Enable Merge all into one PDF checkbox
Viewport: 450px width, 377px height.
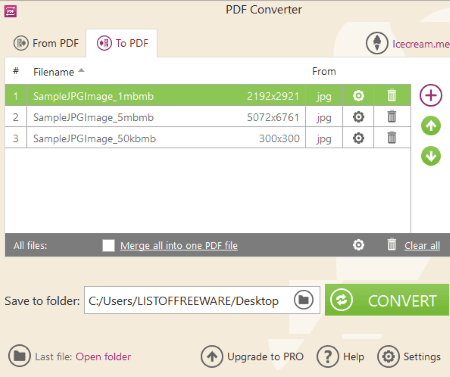108,245
